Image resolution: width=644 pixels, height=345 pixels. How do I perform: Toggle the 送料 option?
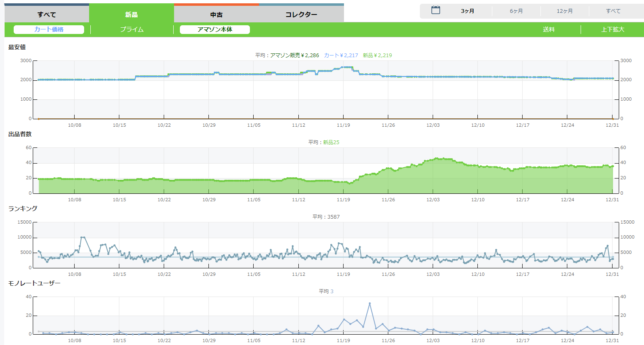[x=549, y=29]
